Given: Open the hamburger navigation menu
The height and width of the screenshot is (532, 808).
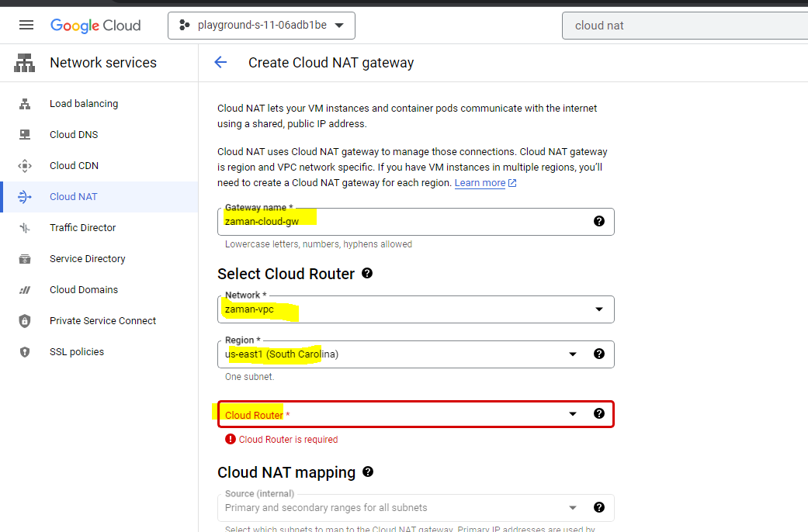Looking at the screenshot, I should coord(26,25).
